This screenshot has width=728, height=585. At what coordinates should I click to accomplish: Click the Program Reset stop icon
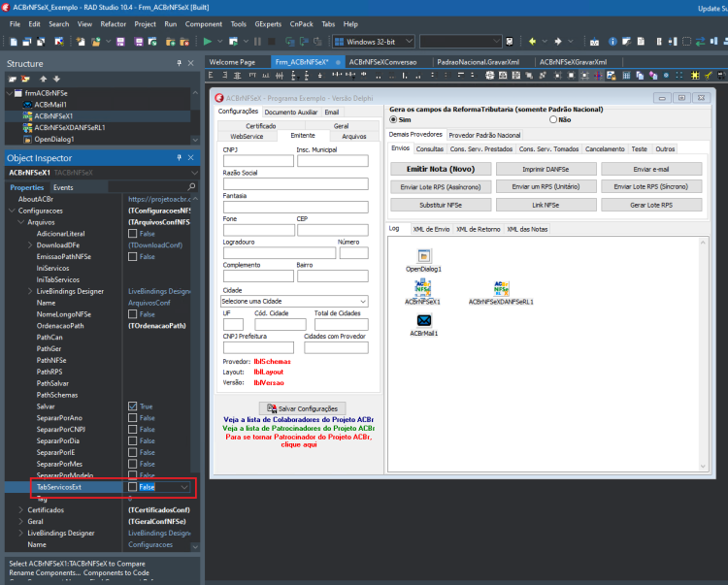(x=272, y=42)
